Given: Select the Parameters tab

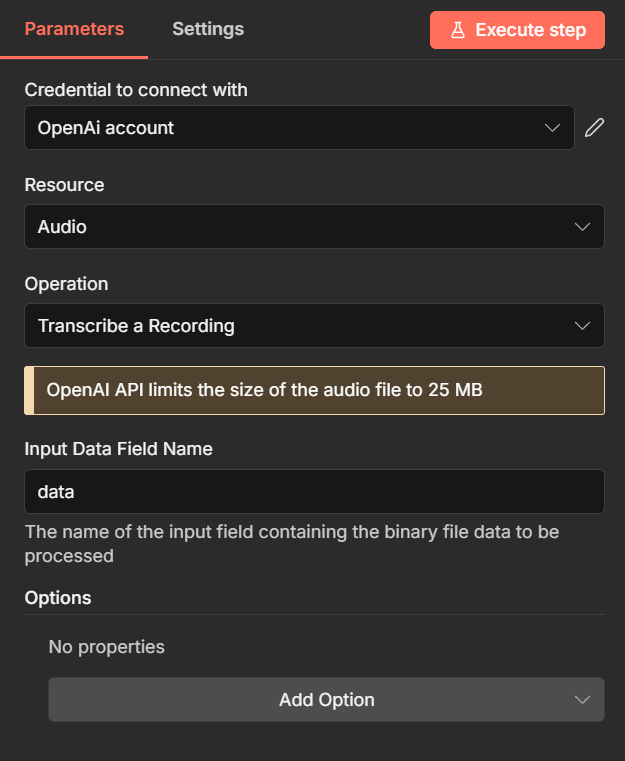Looking at the screenshot, I should 74,29.
